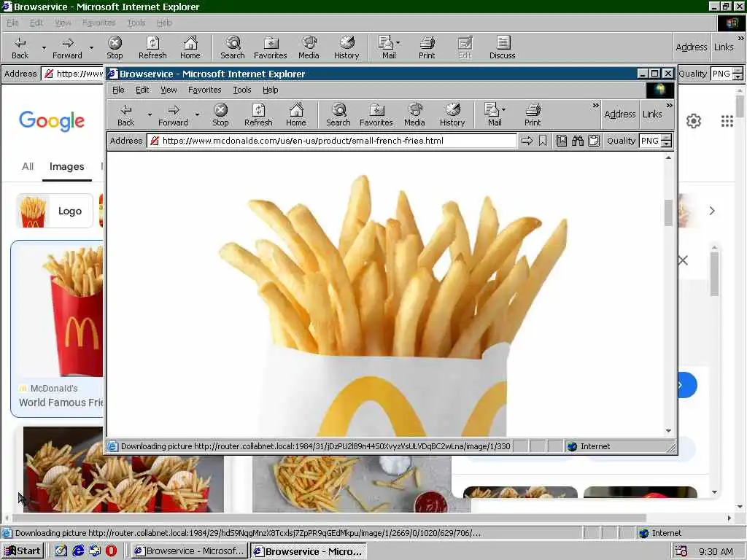Open File menu in front window
Viewport: 747px width, 560px height.
118,90
